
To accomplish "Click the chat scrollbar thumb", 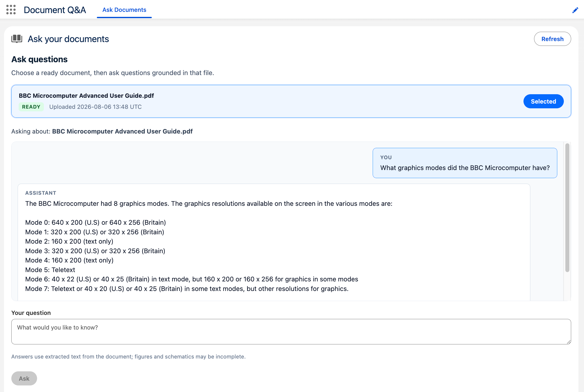I will (x=567, y=208).
